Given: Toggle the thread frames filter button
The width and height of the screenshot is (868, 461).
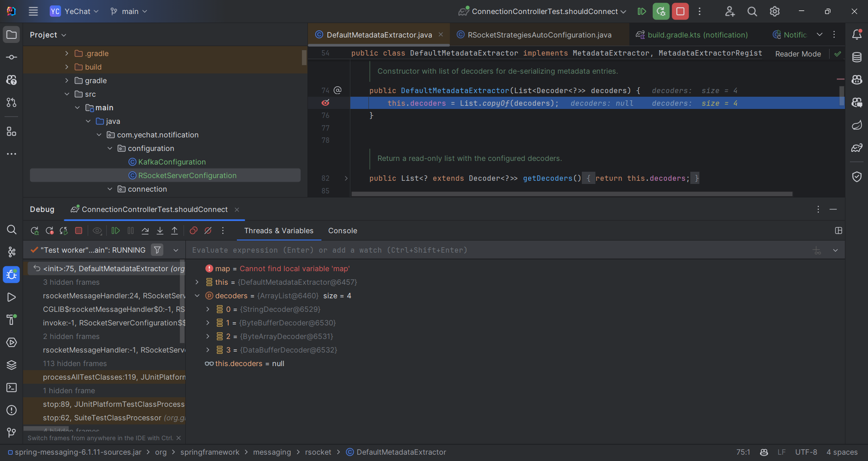Looking at the screenshot, I should click(157, 250).
